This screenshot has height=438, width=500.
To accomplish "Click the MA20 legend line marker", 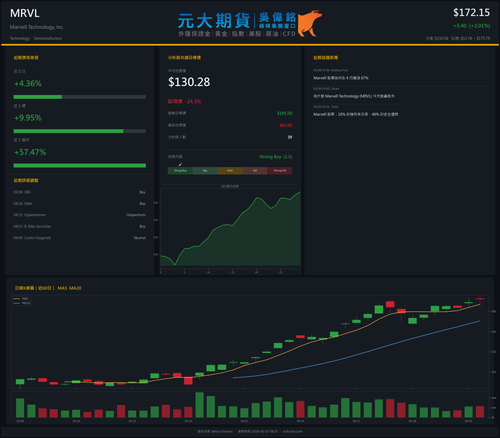I will (x=17, y=303).
